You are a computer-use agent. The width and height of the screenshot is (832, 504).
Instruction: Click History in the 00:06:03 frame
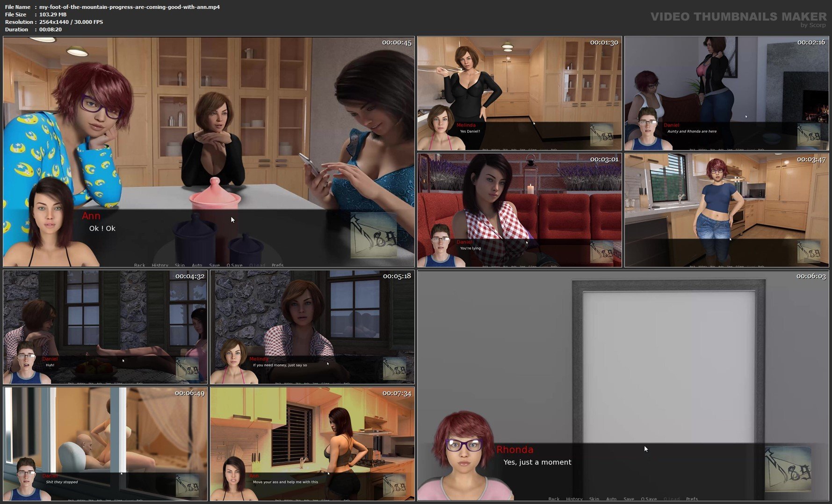pos(574,499)
